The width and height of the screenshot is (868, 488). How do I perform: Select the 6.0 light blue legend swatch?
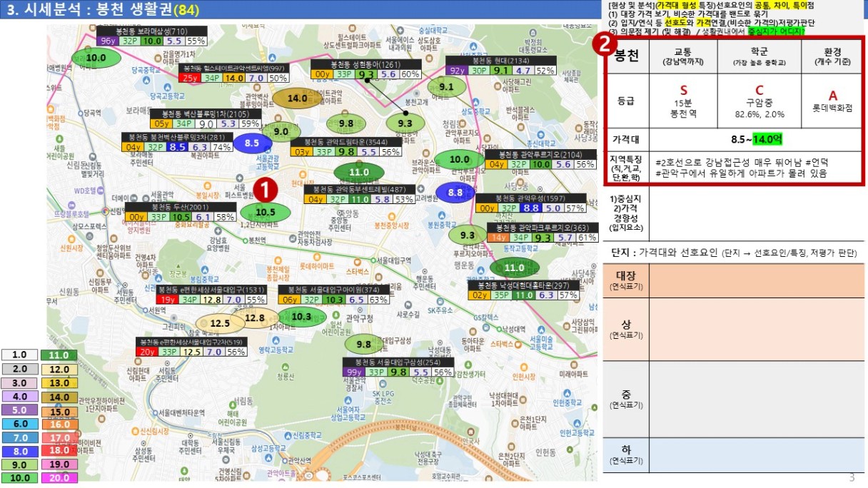pos(19,424)
